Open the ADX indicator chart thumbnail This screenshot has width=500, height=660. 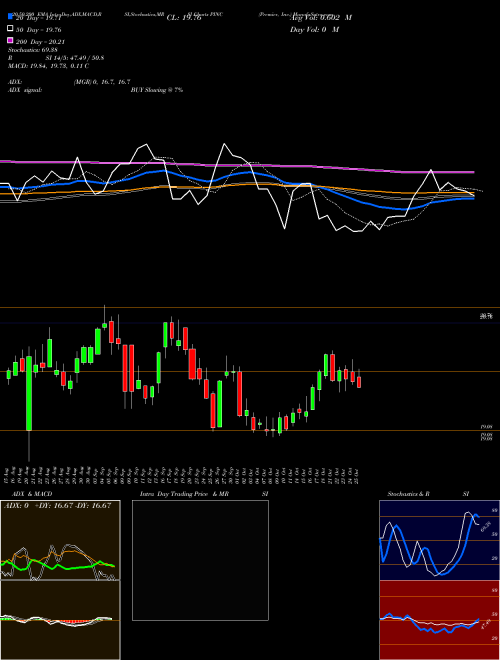(x=60, y=540)
